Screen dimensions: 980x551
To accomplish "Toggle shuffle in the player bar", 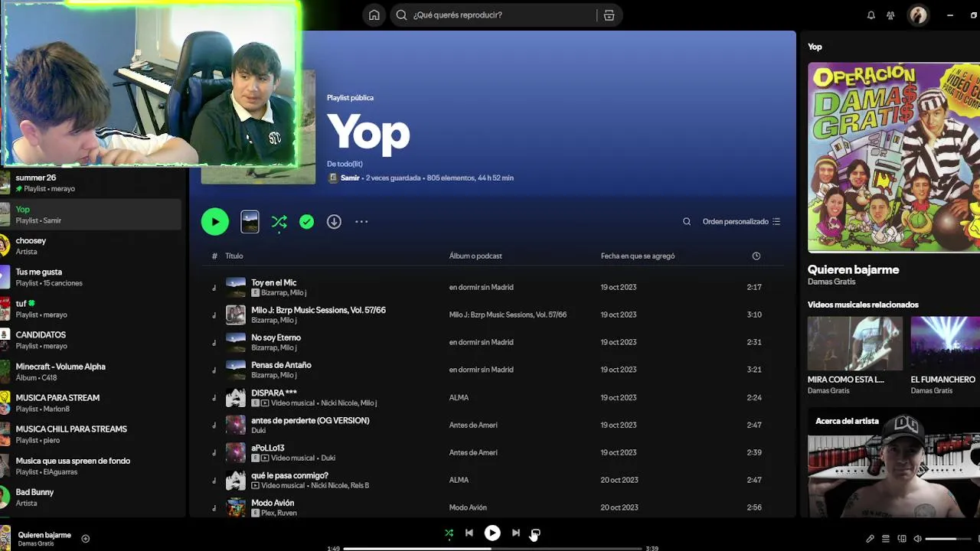I will click(449, 533).
